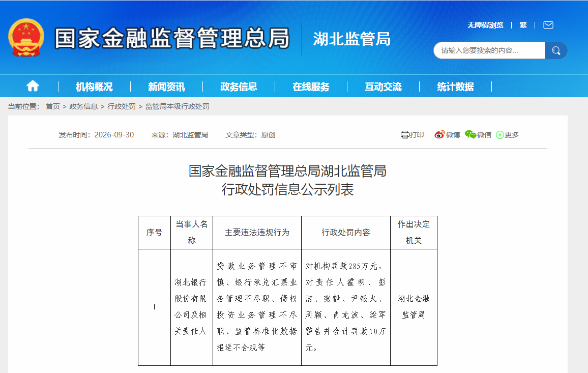
Task: Switch to traditional Chinese 繁 link
Action: pos(523,25)
